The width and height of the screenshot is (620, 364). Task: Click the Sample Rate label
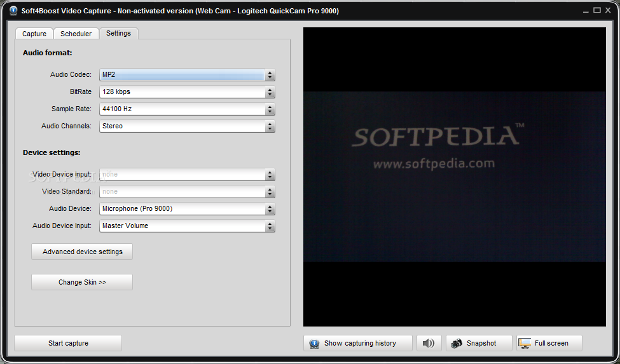pyautogui.click(x=71, y=109)
